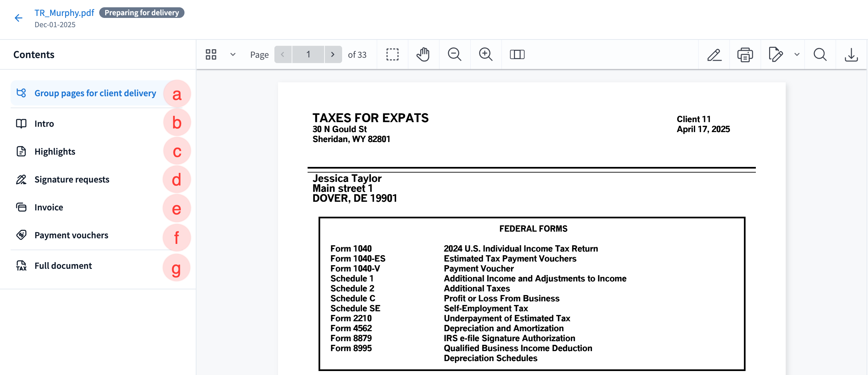
Task: Click the 'April 17, 2025' date
Action: [x=703, y=129]
